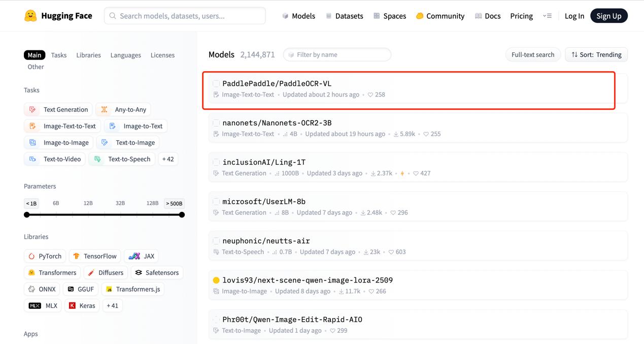Screen dimensions: 644x344
Task: Click the Spaces icon in the top navbar
Action: coord(377,16)
